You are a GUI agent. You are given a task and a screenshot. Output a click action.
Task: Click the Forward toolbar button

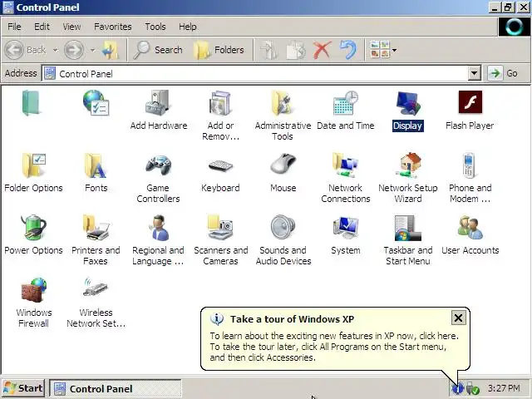[x=74, y=50]
